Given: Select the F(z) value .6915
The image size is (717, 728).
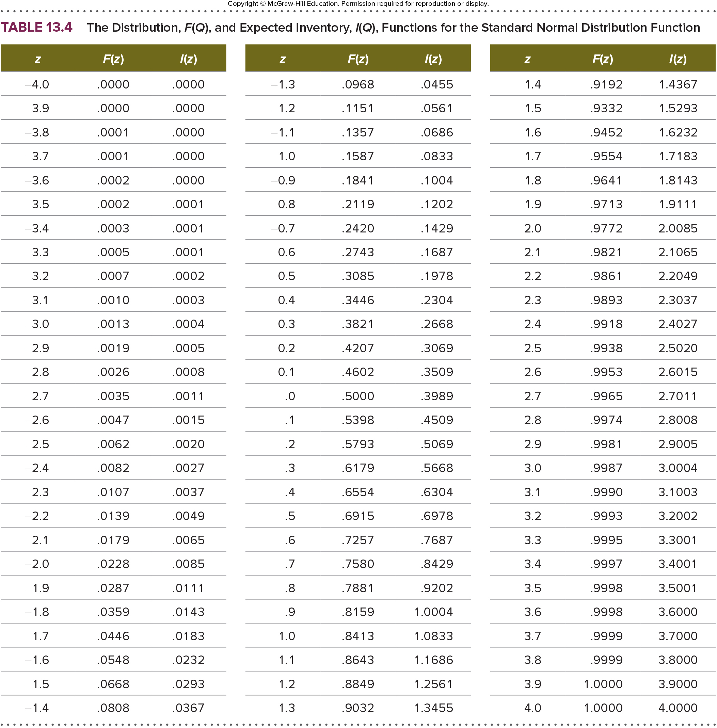Looking at the screenshot, I should pyautogui.click(x=358, y=516).
